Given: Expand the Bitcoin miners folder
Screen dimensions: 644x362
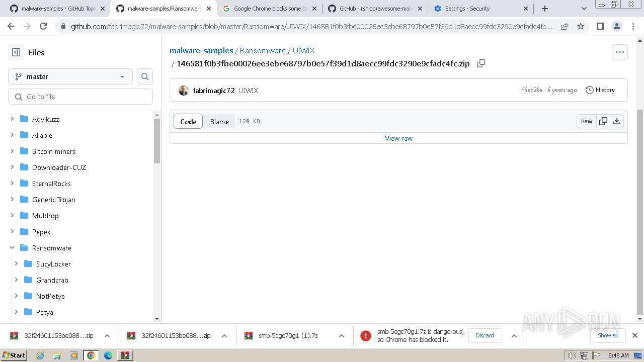Looking at the screenshot, I should tap(12, 151).
